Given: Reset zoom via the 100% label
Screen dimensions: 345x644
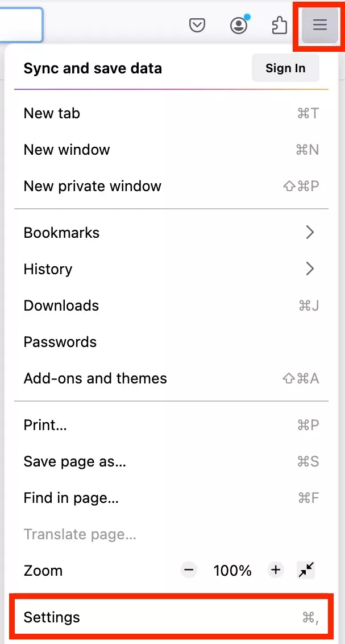Looking at the screenshot, I should (x=232, y=571).
